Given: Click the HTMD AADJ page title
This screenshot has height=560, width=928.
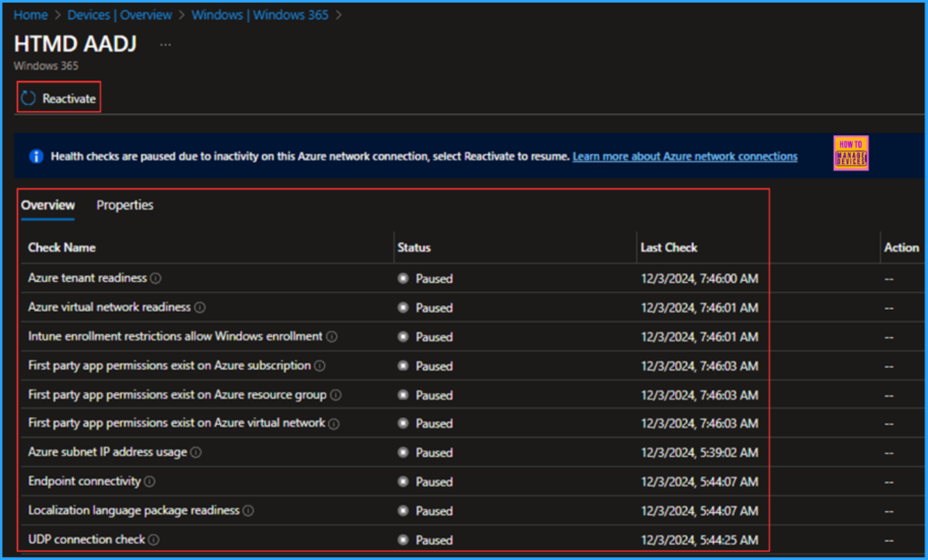Looking at the screenshot, I should (75, 43).
